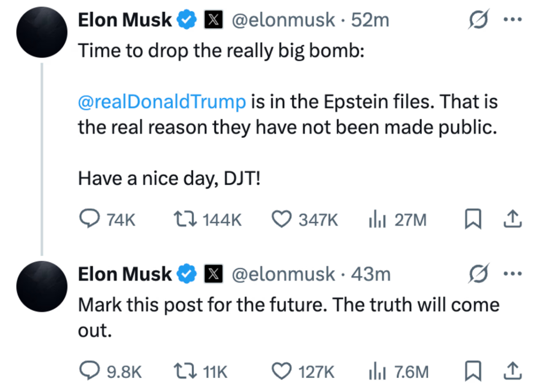Viewport: 541px width, 392px height.
Task: Bookmark the bottom tweet about truth
Action: 473,371
